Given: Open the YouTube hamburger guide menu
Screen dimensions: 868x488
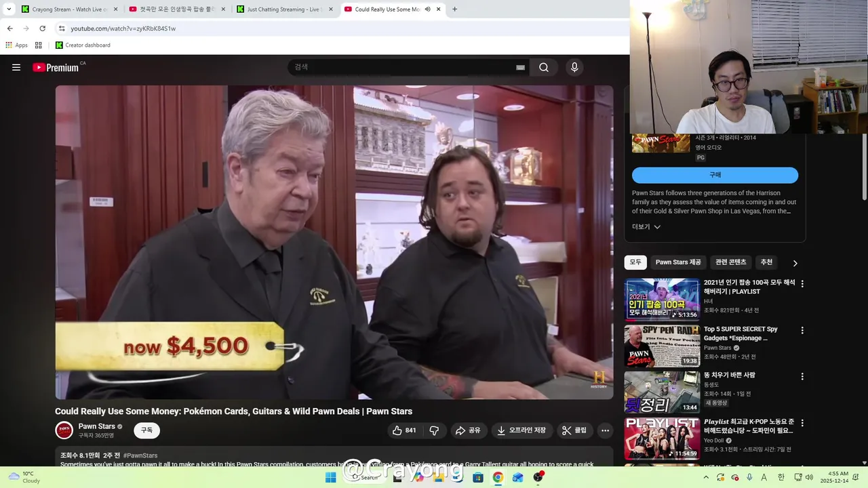Looking at the screenshot, I should (16, 67).
